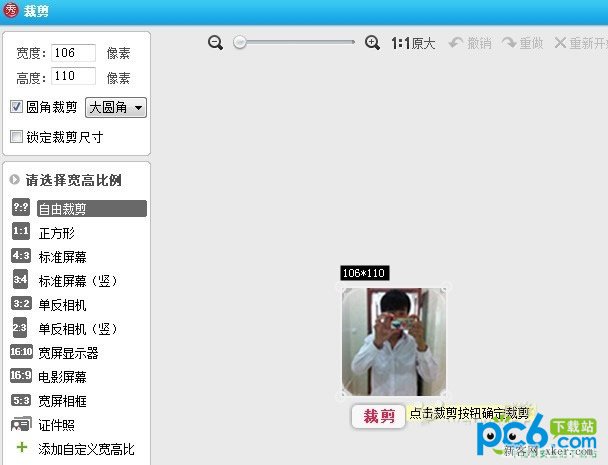608x465 pixels.
Task: Click the zoom in magnifier icon
Action: (x=372, y=42)
